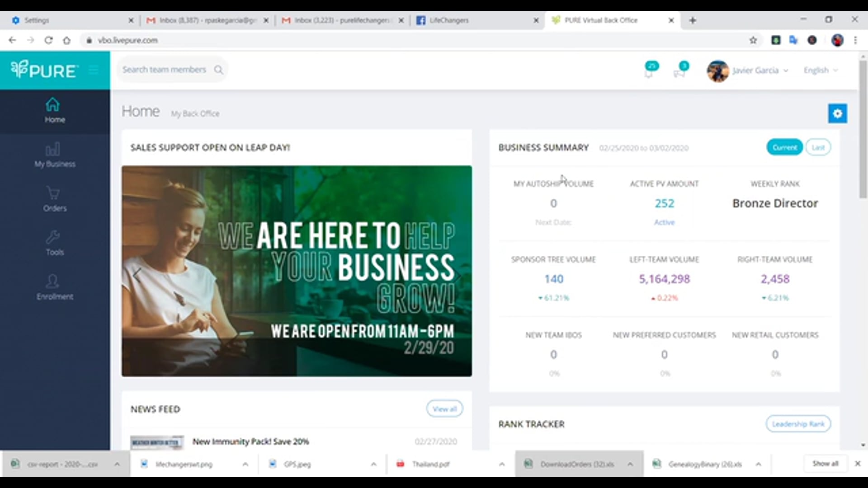Click the news item thumbnail image
The width and height of the screenshot is (868, 488).
[157, 442]
